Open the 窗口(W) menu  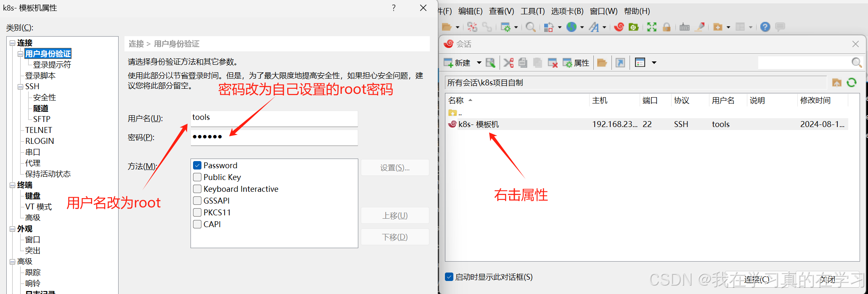(603, 11)
